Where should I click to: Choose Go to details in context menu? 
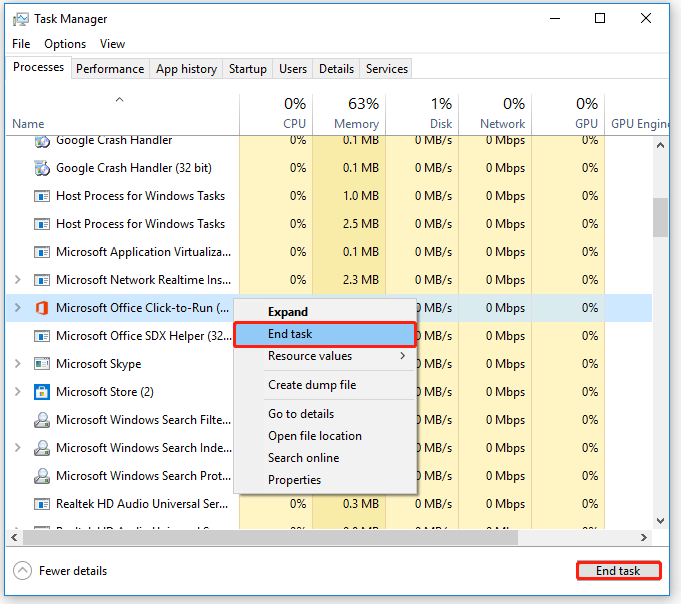[325, 414]
